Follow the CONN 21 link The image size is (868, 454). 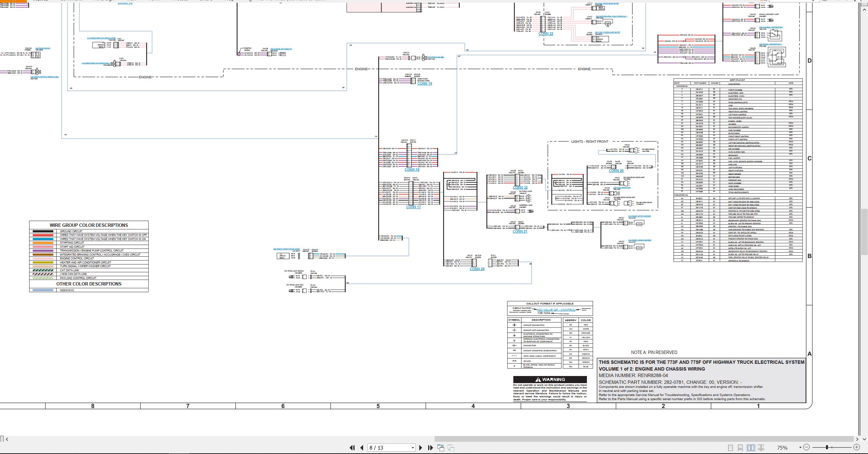point(520,232)
